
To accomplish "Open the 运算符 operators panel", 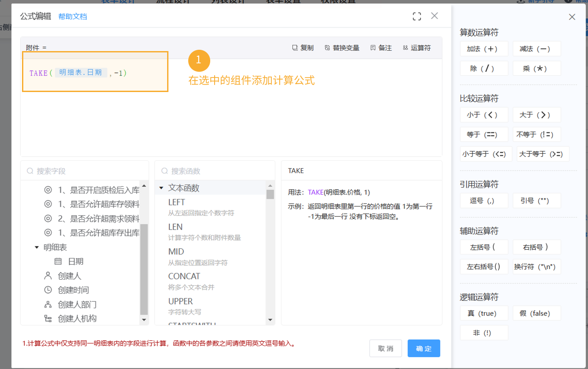I will (x=416, y=48).
